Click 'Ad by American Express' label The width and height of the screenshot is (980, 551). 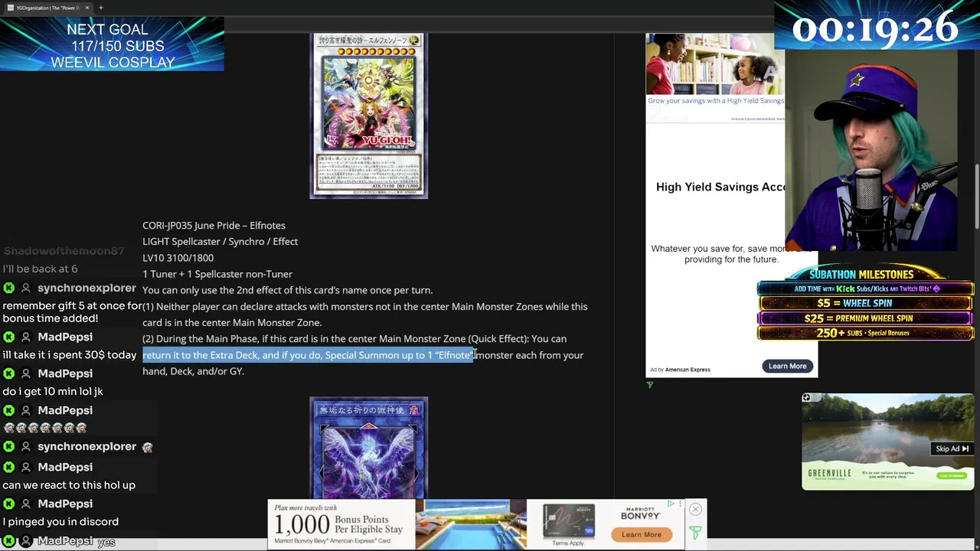point(680,370)
